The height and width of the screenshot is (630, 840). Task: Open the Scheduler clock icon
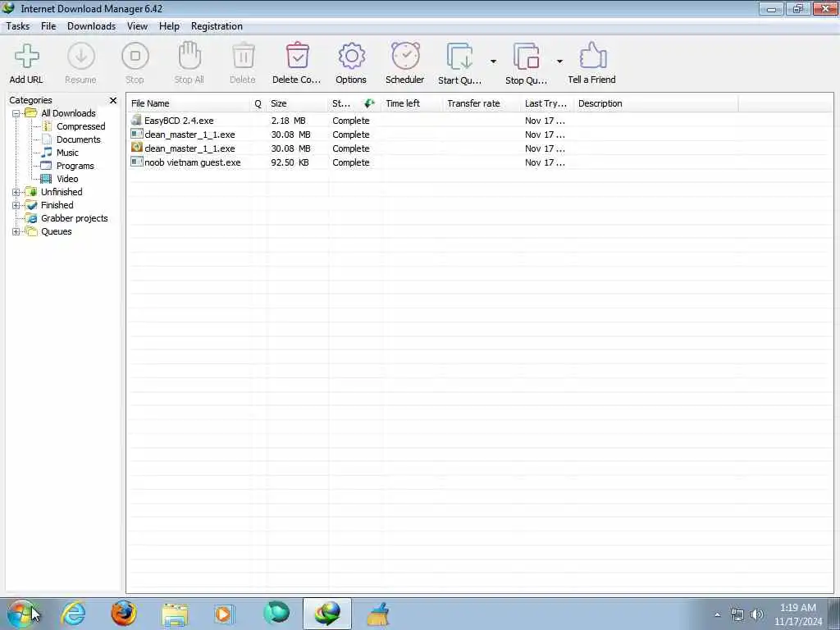405,57
